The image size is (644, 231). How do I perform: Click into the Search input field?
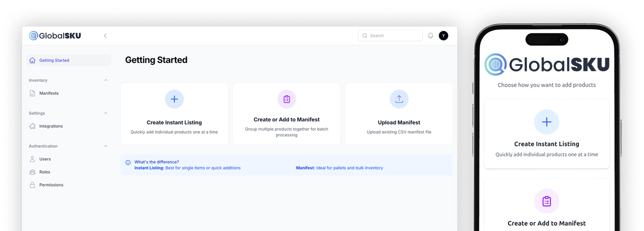pyautogui.click(x=390, y=35)
